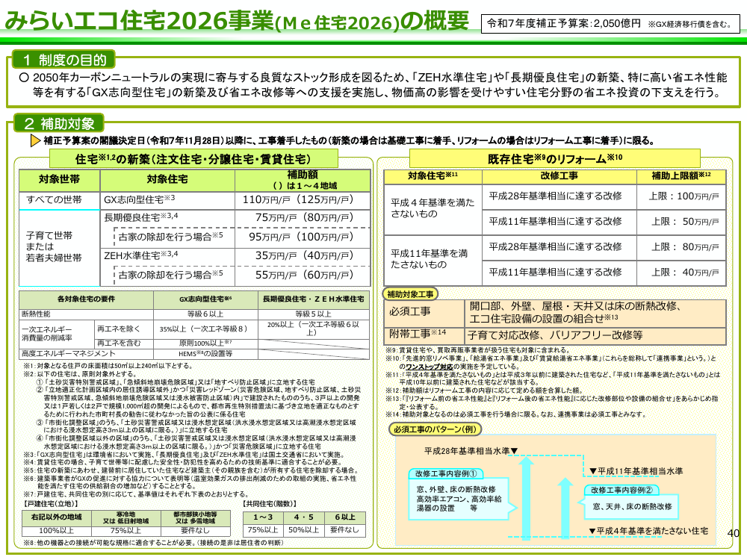Click the value '等級5以上'
747x560 pixels.
313,314
